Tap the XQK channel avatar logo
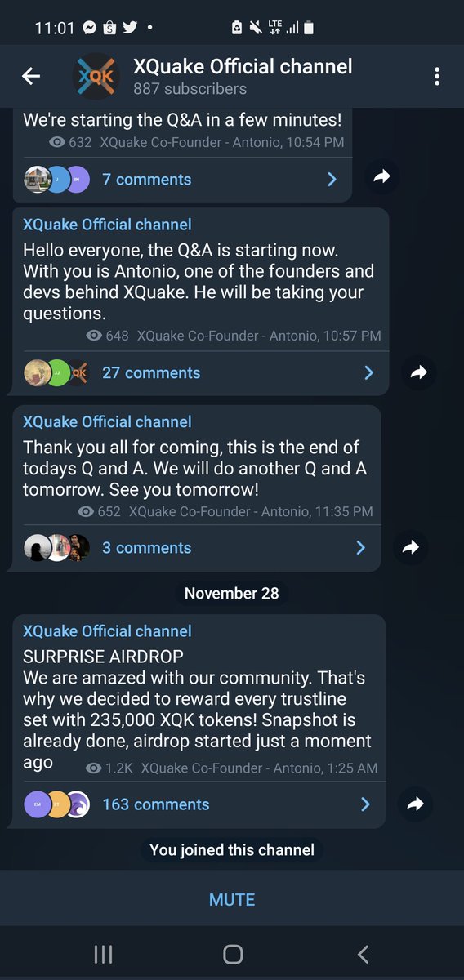Viewport: 464px width, 980px height. (x=96, y=77)
